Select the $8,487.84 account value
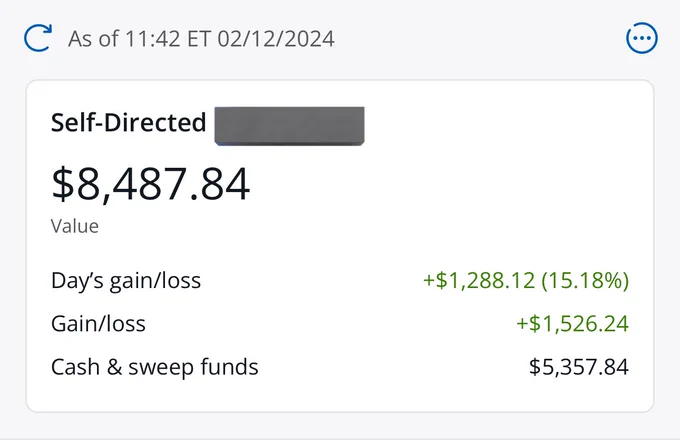Image resolution: width=680 pixels, height=440 pixels. click(x=150, y=184)
